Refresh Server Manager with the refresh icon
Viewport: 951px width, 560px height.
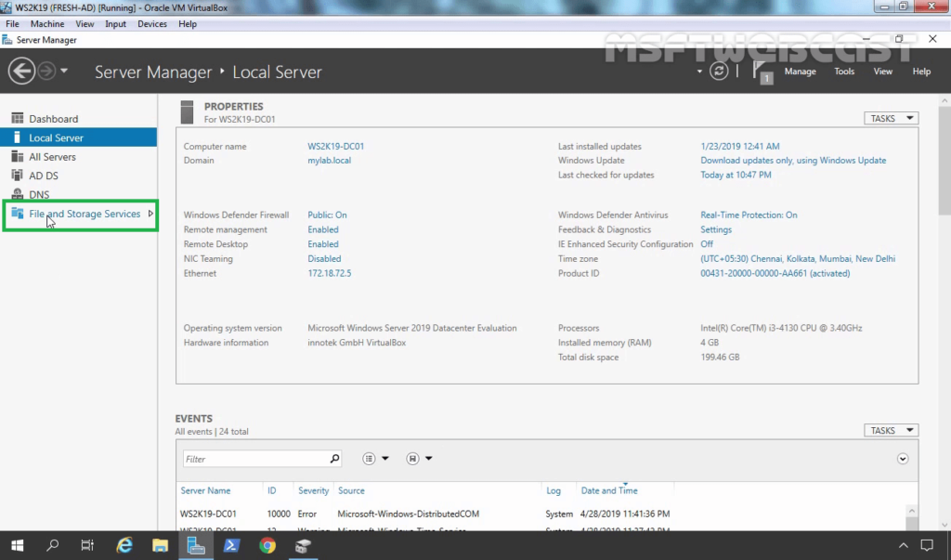pyautogui.click(x=719, y=71)
